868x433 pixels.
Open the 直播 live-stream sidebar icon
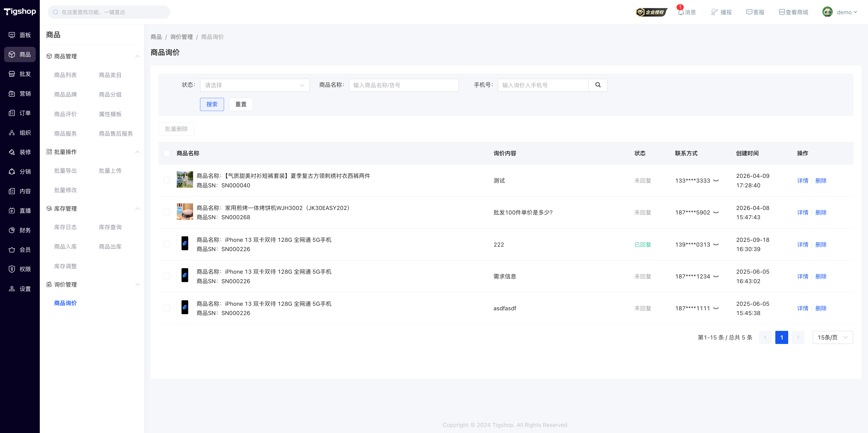[12, 211]
